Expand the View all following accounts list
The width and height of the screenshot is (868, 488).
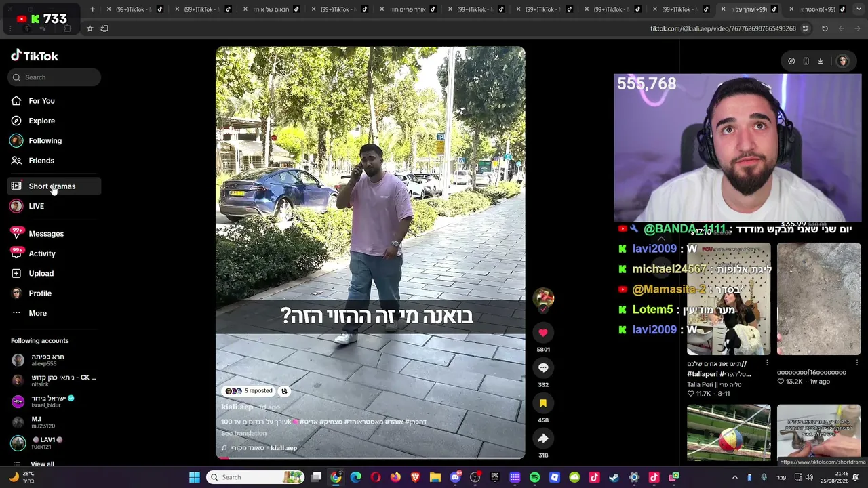pyautogui.click(x=42, y=464)
